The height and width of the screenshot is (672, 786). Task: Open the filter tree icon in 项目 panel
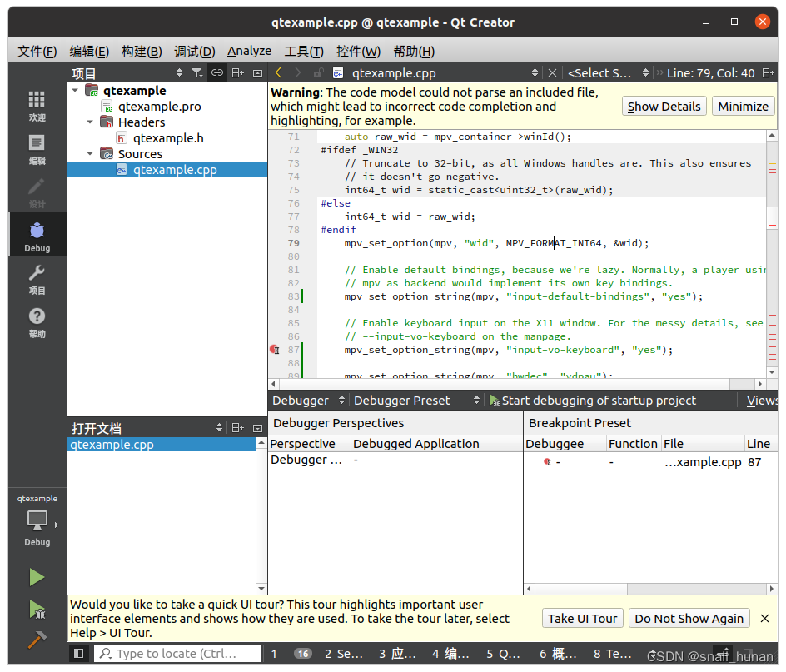pyautogui.click(x=198, y=72)
